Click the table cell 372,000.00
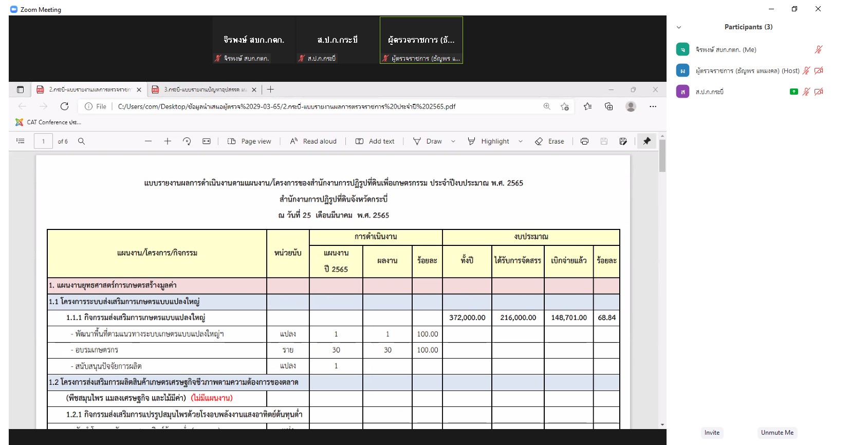Screen dimensions: 868x445 [467, 317]
